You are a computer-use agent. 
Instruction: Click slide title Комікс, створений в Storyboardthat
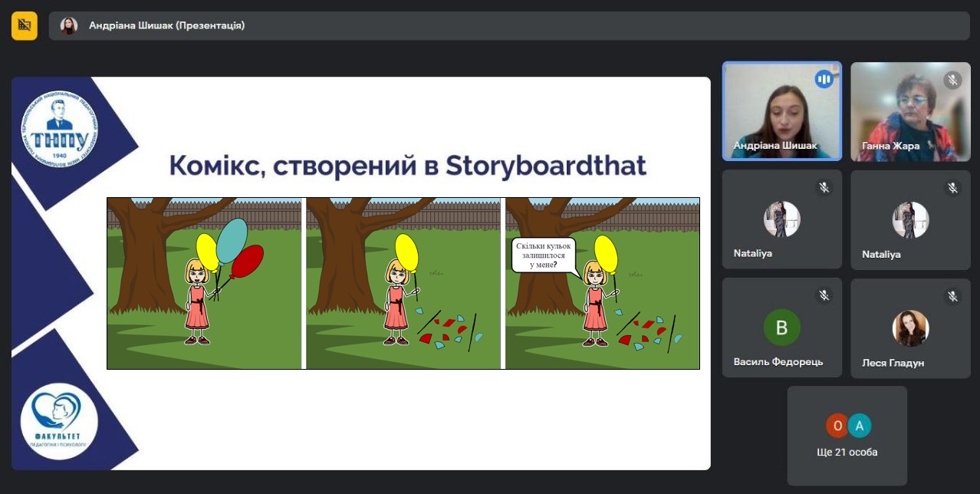pyautogui.click(x=407, y=165)
